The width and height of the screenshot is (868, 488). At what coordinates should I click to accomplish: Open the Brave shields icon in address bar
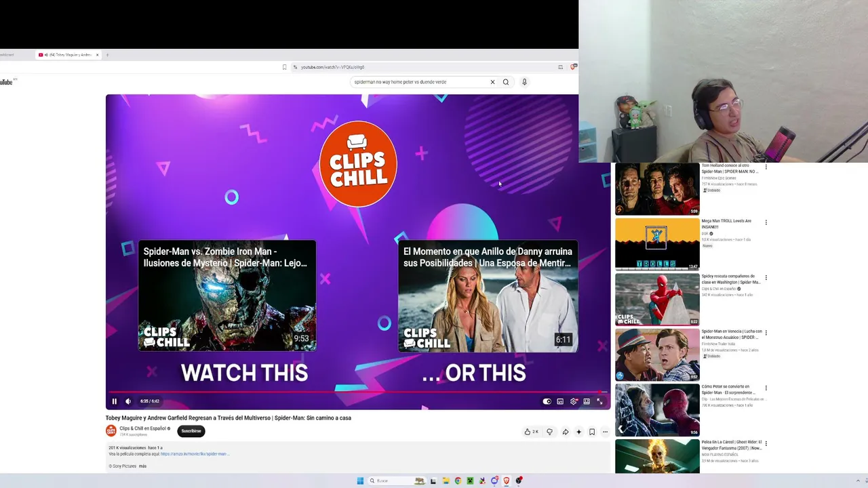click(573, 67)
